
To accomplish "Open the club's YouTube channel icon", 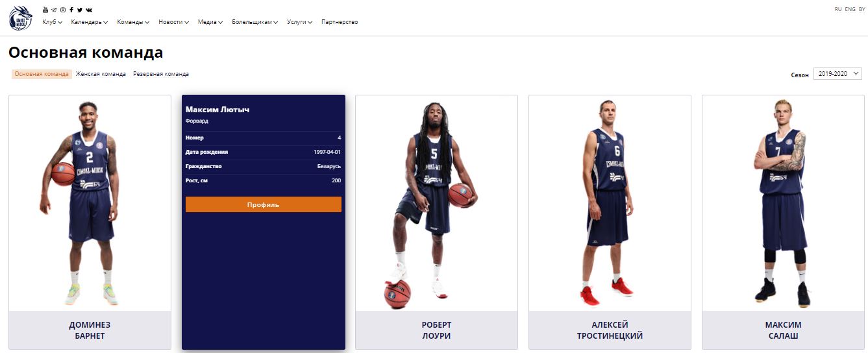I will 45,10.
